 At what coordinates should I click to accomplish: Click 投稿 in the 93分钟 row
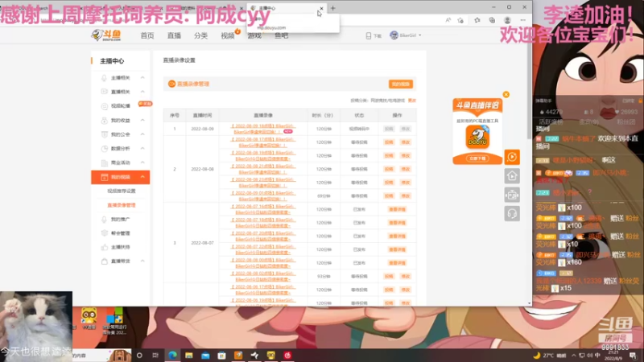pos(389,276)
